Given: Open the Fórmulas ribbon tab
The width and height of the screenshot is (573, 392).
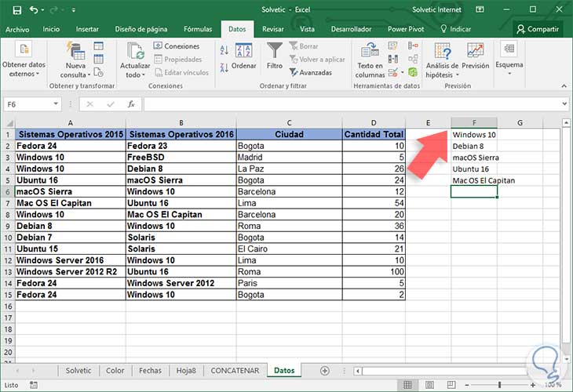Looking at the screenshot, I should pos(198,29).
